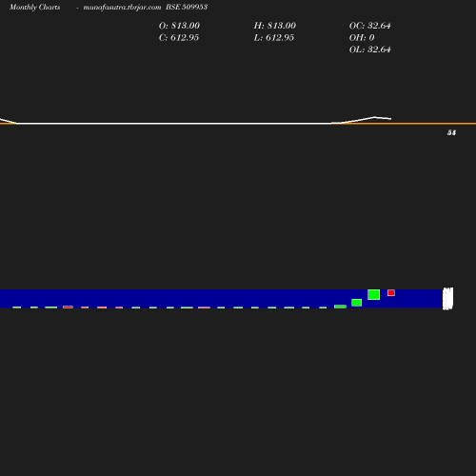Click the "54" axis label
Screen dimensions: 476x476
coord(451,132)
